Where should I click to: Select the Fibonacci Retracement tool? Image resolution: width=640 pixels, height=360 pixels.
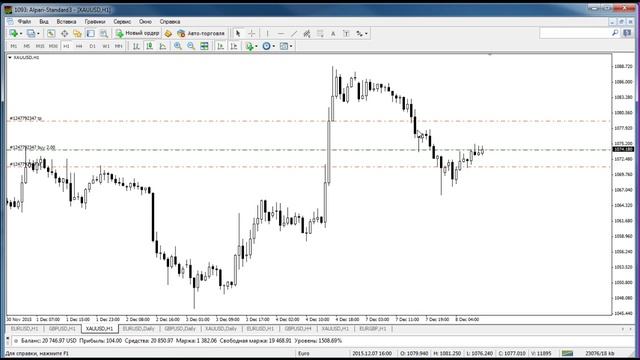(320, 33)
